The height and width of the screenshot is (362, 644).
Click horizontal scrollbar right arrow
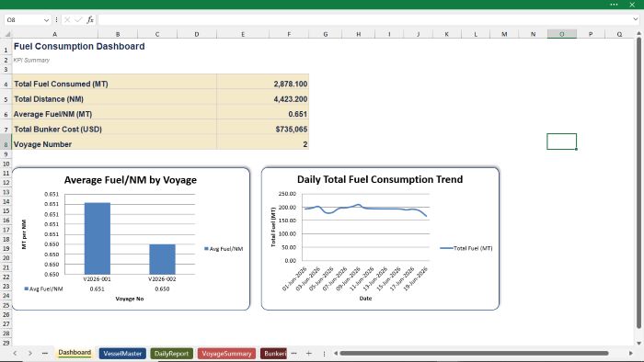[630, 353]
